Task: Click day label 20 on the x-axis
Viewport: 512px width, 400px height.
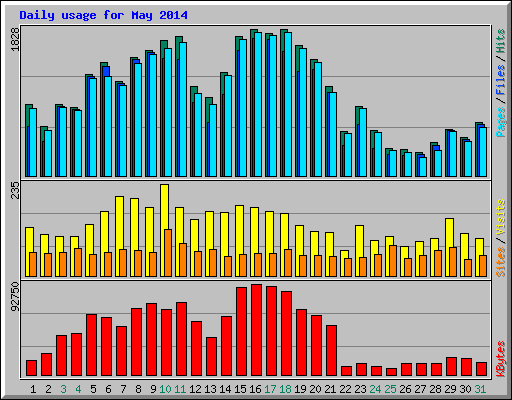Action: coord(315,389)
